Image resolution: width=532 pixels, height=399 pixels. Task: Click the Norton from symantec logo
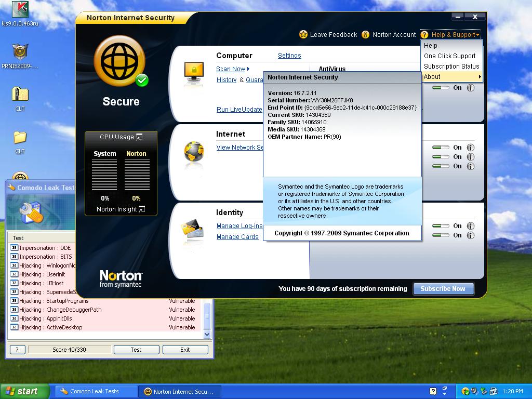121,278
